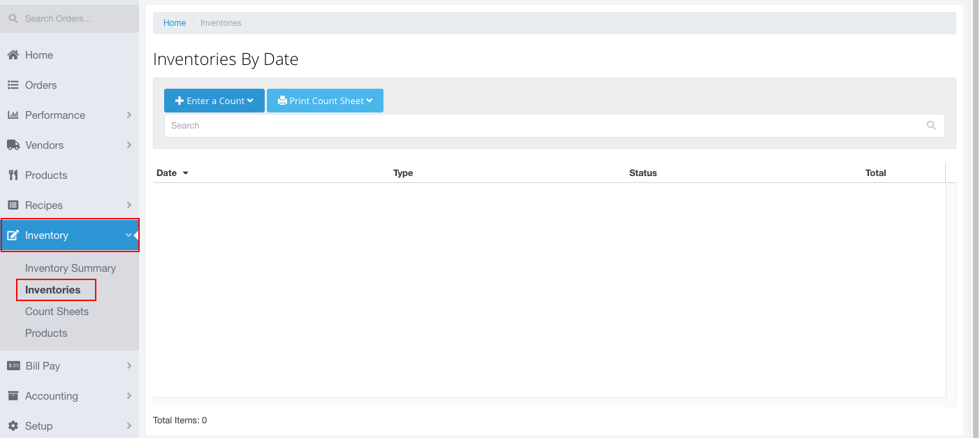Open the Print Count Sheet dropdown

[x=325, y=101]
